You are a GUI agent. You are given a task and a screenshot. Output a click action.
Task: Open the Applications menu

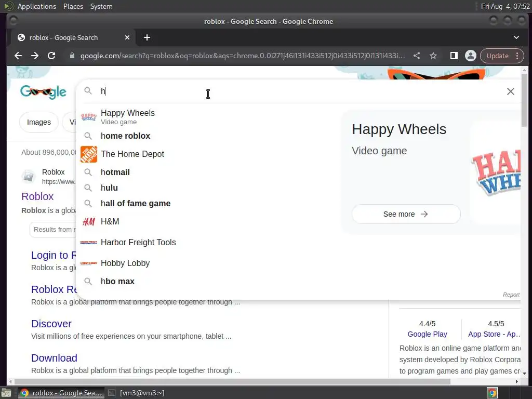(37, 6)
